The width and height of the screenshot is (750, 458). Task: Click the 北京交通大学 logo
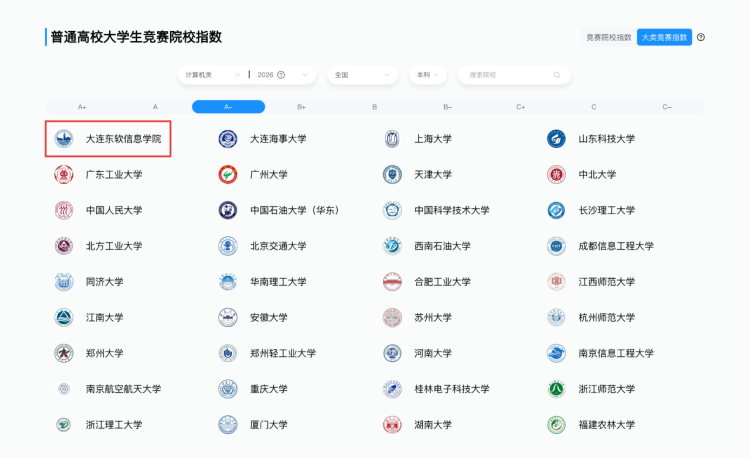(x=228, y=246)
